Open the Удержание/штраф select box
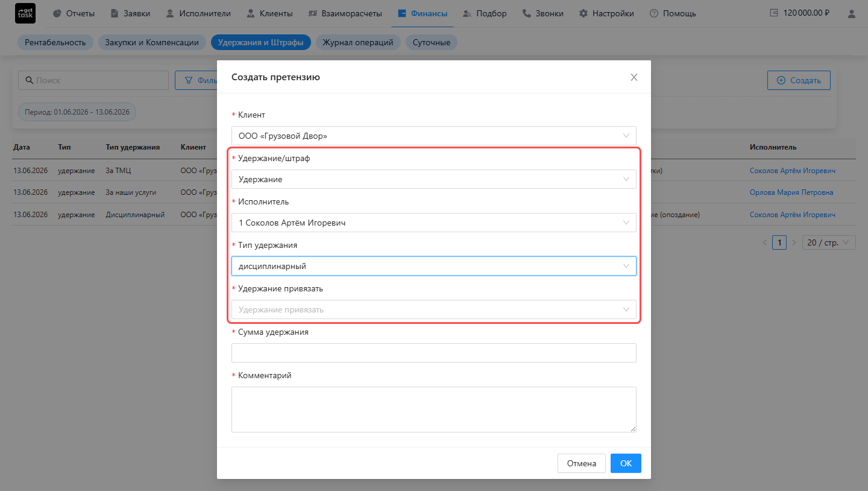868x491 pixels. click(434, 179)
